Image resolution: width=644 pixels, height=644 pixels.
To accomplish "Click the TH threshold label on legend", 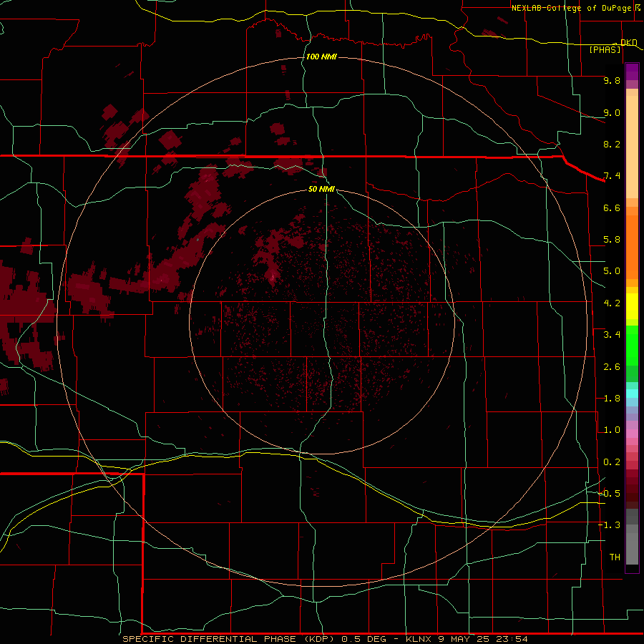I will (x=615, y=557).
